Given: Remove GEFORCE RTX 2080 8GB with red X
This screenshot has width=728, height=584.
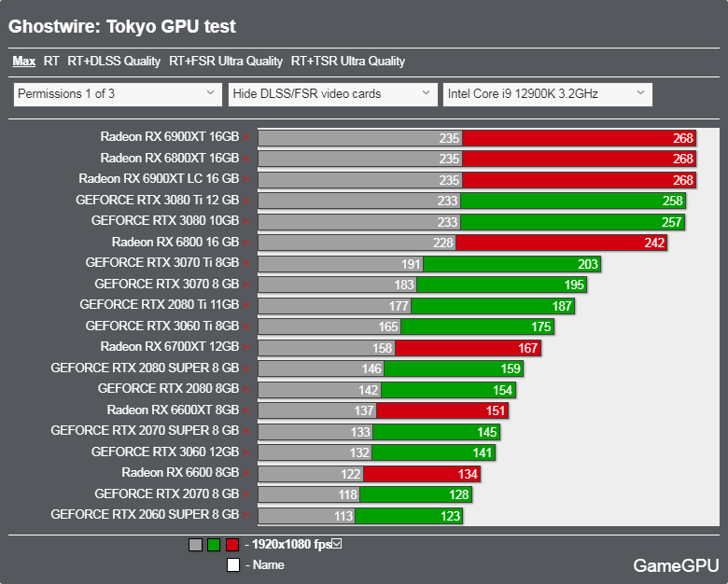Looking at the screenshot, I should pos(245,389).
